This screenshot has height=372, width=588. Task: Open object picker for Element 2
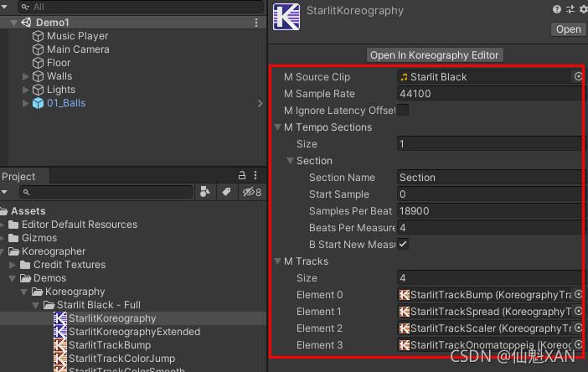click(578, 328)
